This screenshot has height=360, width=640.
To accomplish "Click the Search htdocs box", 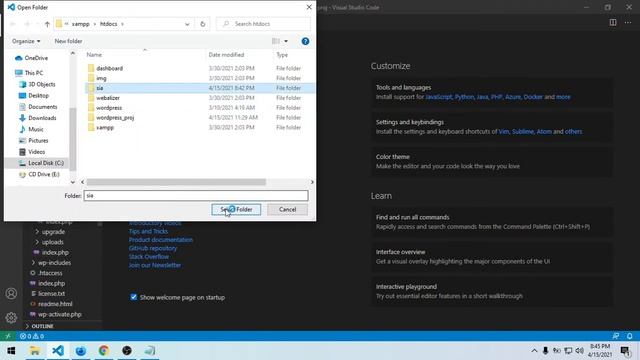I will point(263,24).
